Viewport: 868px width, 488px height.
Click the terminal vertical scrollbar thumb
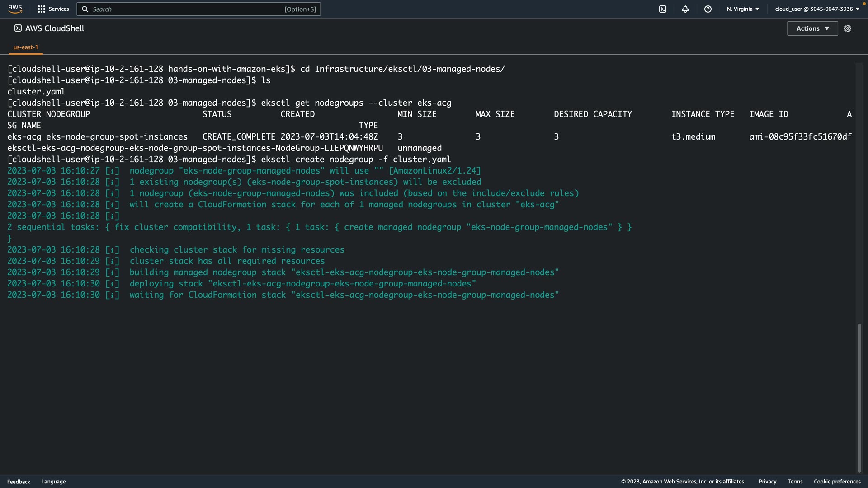tap(859, 398)
